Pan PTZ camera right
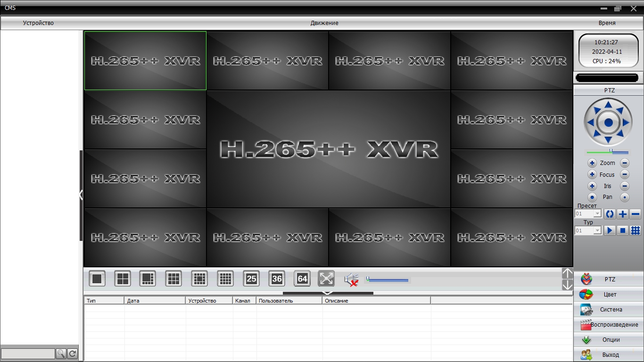644x362 pixels. [627, 123]
